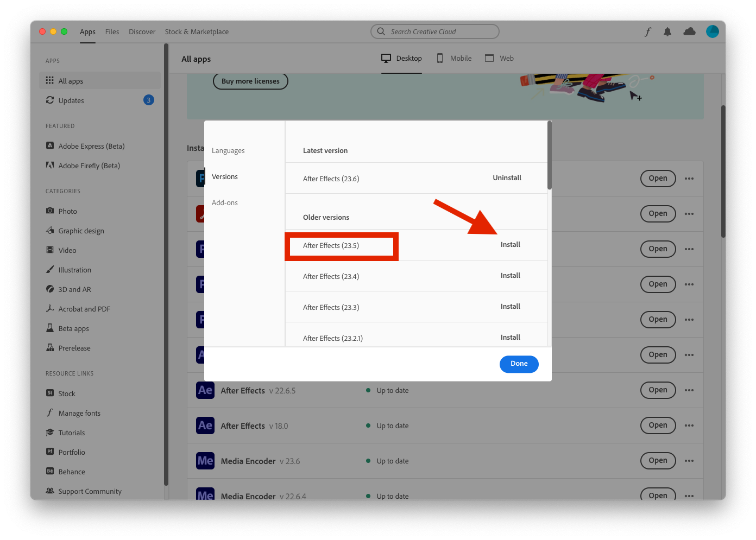Select the Web tab

(x=499, y=58)
